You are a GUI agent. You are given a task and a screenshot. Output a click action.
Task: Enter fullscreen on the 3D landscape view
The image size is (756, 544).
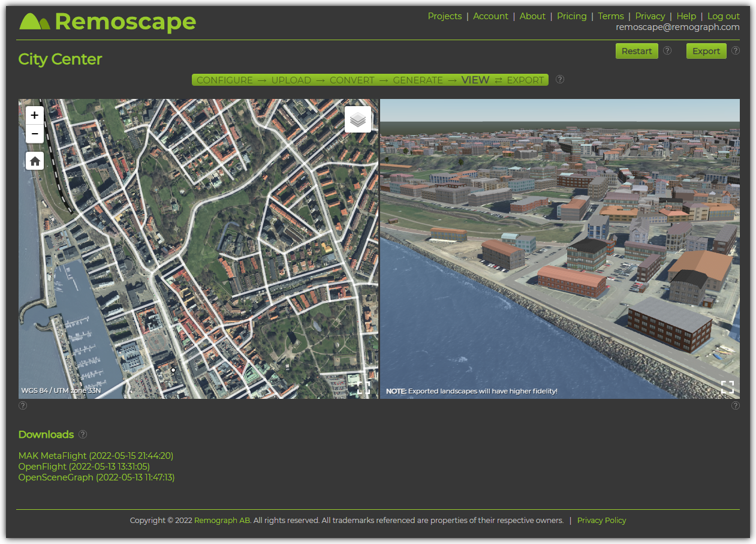[727, 387]
